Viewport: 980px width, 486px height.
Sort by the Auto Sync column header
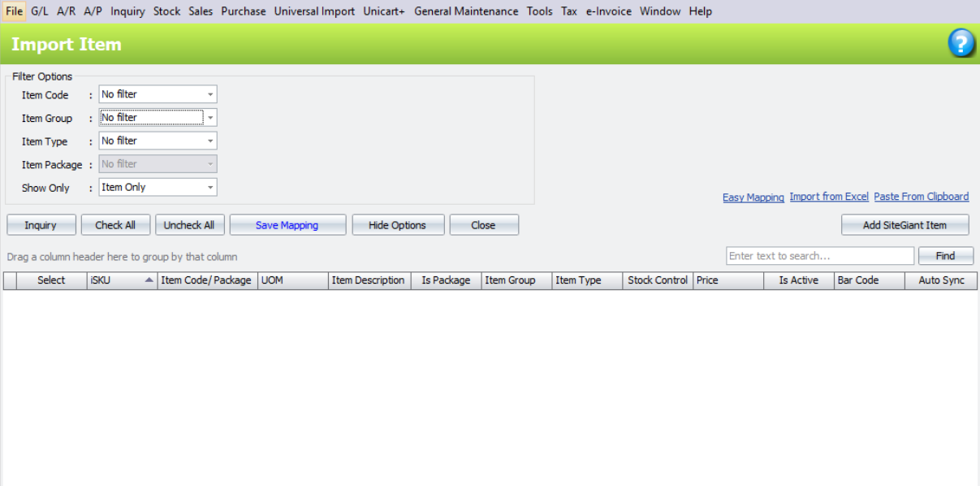pyautogui.click(x=941, y=280)
